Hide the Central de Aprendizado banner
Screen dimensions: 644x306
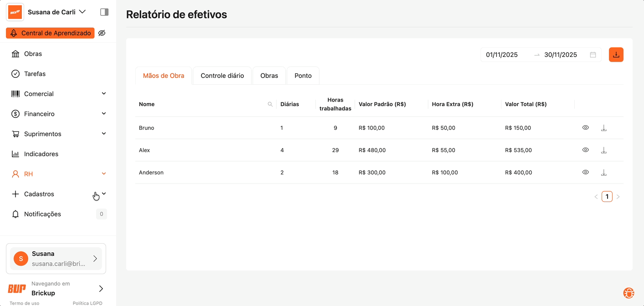click(x=102, y=33)
